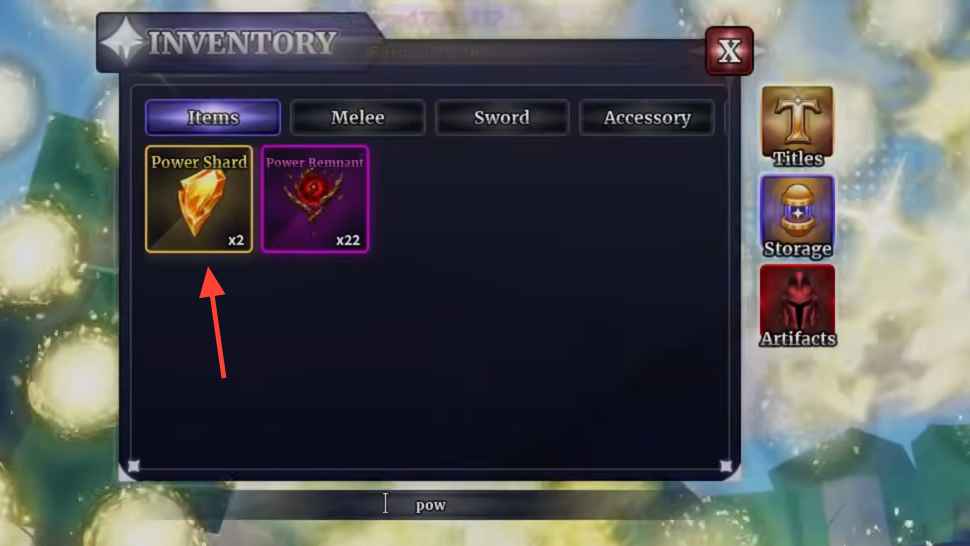Image resolution: width=970 pixels, height=546 pixels.
Task: Click the x2 quantity on Power Shard
Action: (x=236, y=240)
